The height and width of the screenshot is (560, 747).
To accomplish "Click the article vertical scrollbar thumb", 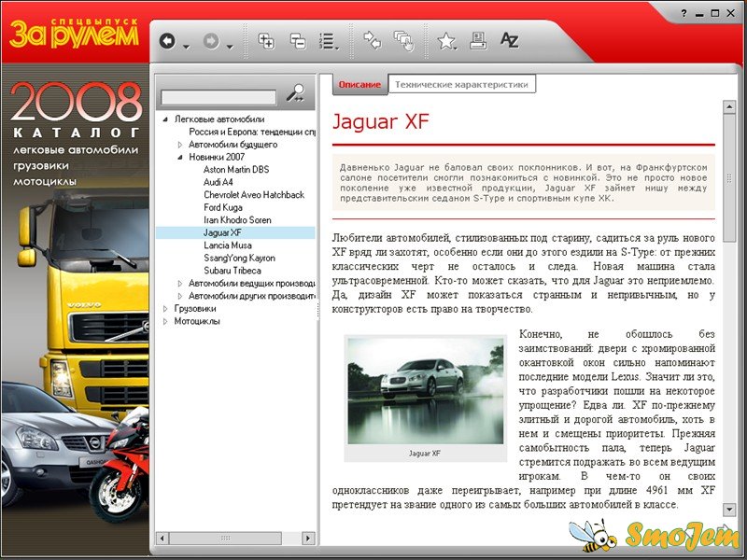I will 729,178.
